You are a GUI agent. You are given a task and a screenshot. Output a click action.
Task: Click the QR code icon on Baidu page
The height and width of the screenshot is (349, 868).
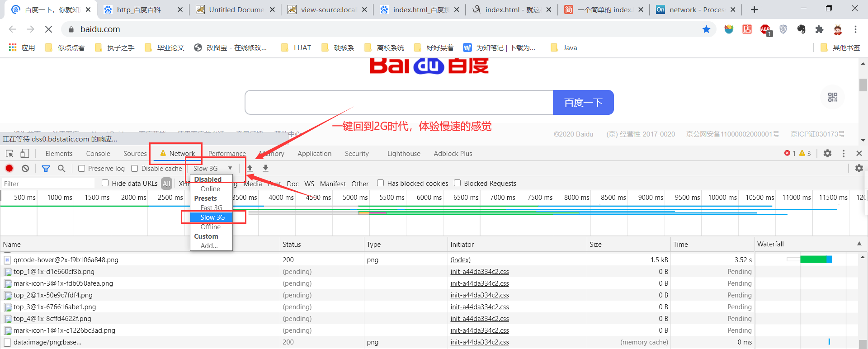click(x=832, y=97)
